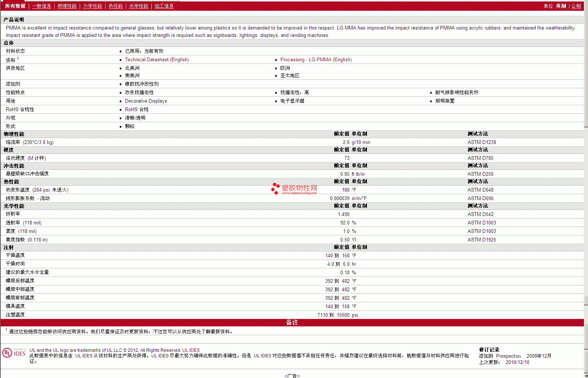
Task: Open the 光学性能 tab
Action: tap(138, 6)
